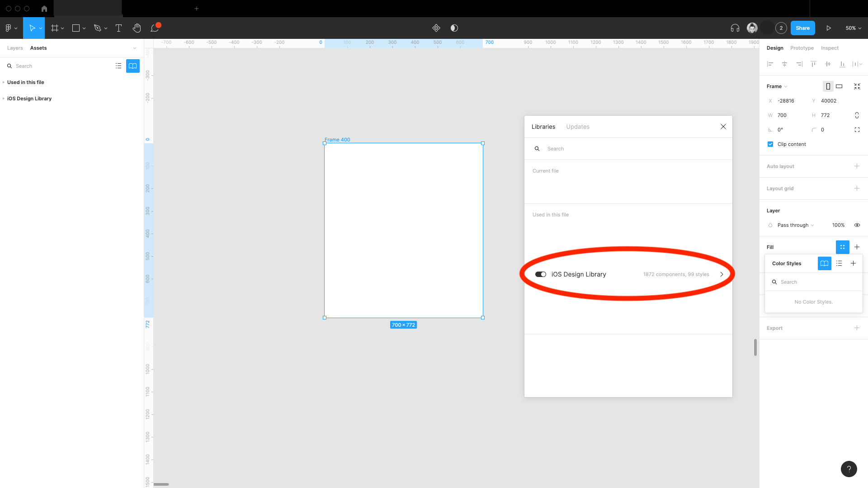The image size is (868, 488).
Task: Click Updates tab in Libraries panel
Action: point(577,127)
